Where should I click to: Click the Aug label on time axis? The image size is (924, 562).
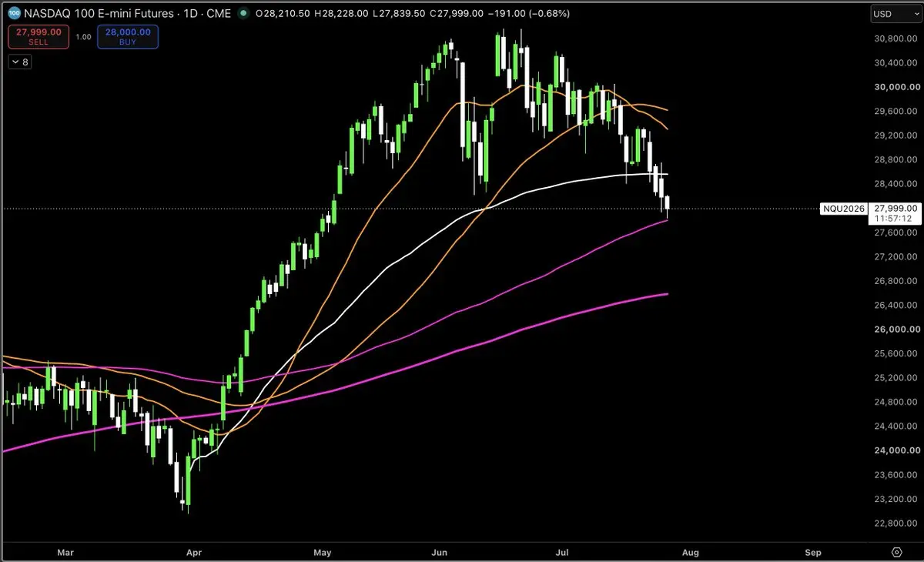click(x=690, y=552)
